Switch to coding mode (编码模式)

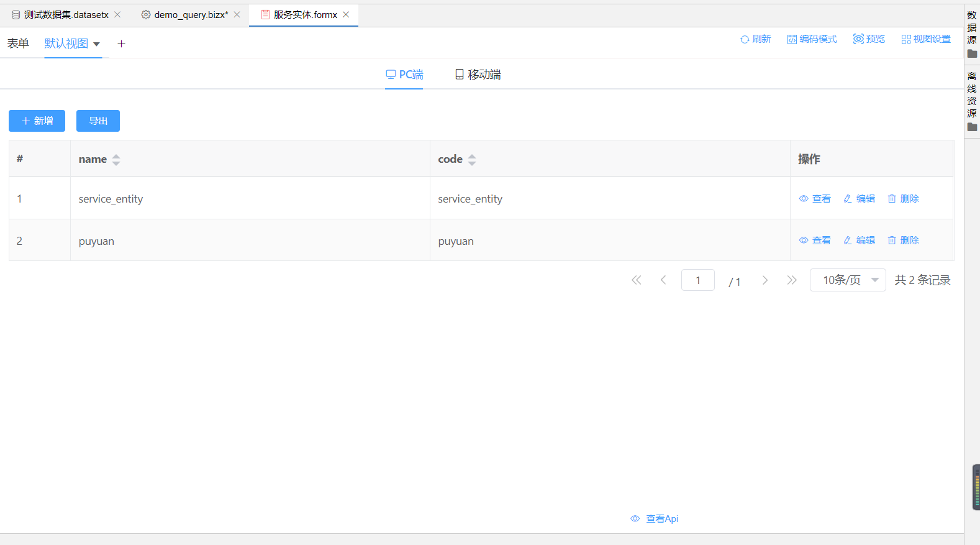coord(812,39)
